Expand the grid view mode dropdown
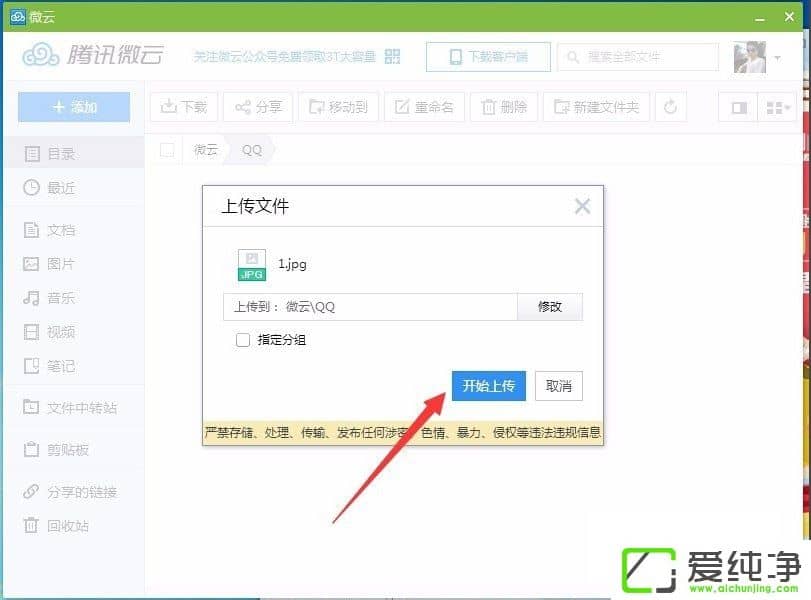 (778, 107)
